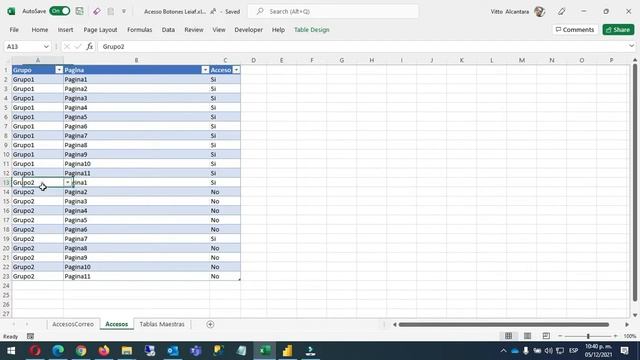
Task: Open the Vitto Alcantara account avatar
Action: tap(540, 11)
